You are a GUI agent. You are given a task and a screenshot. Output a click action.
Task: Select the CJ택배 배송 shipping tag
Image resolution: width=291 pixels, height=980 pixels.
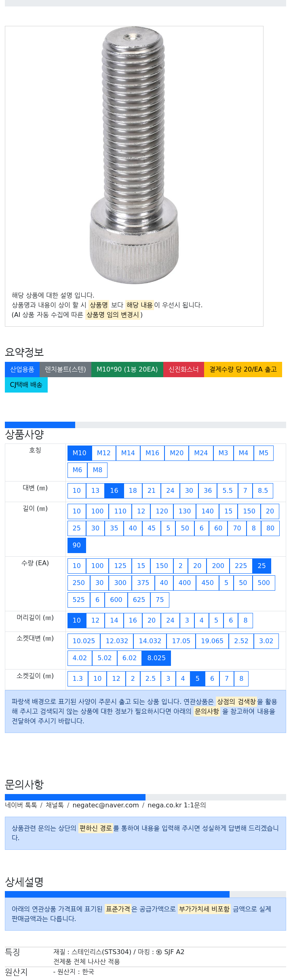pos(26,385)
